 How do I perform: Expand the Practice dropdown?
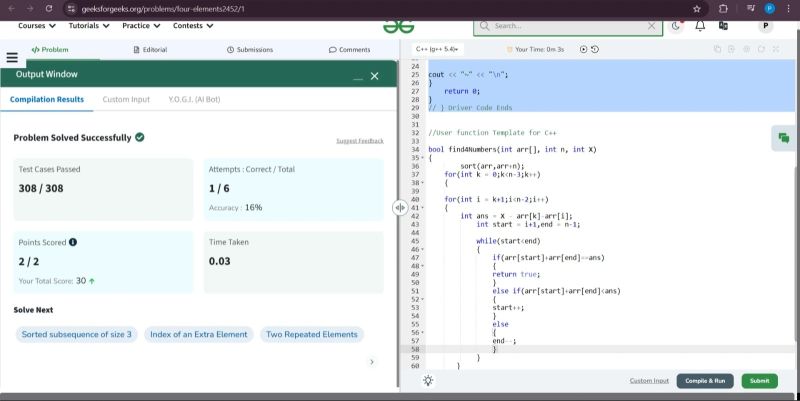(141, 26)
